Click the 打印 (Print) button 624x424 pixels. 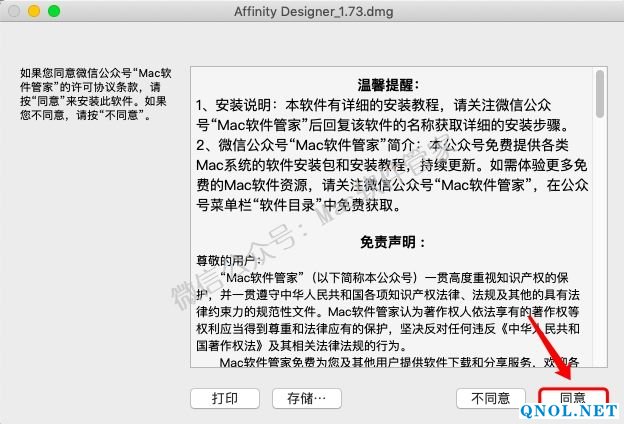point(225,398)
